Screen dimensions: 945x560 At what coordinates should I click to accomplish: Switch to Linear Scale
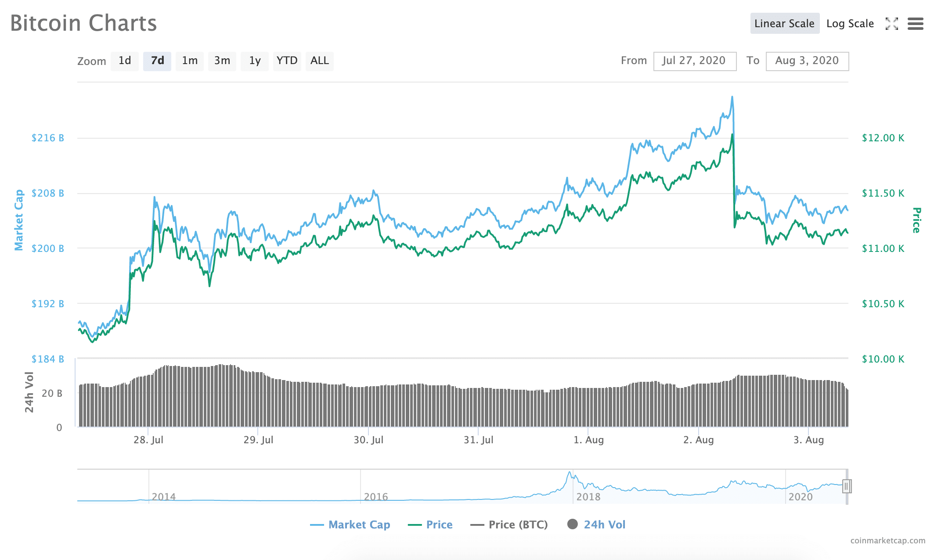pos(784,24)
